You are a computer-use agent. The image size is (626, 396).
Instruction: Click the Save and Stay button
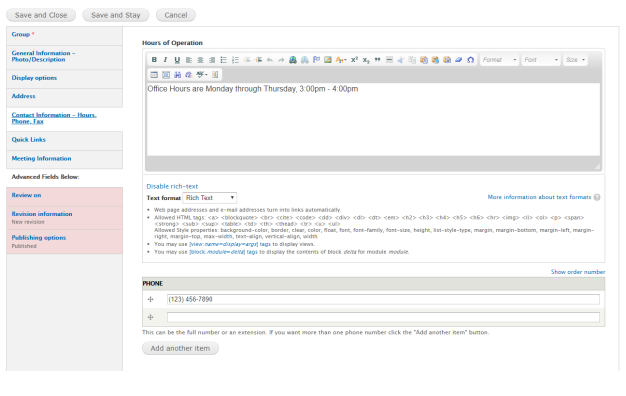coord(116,15)
